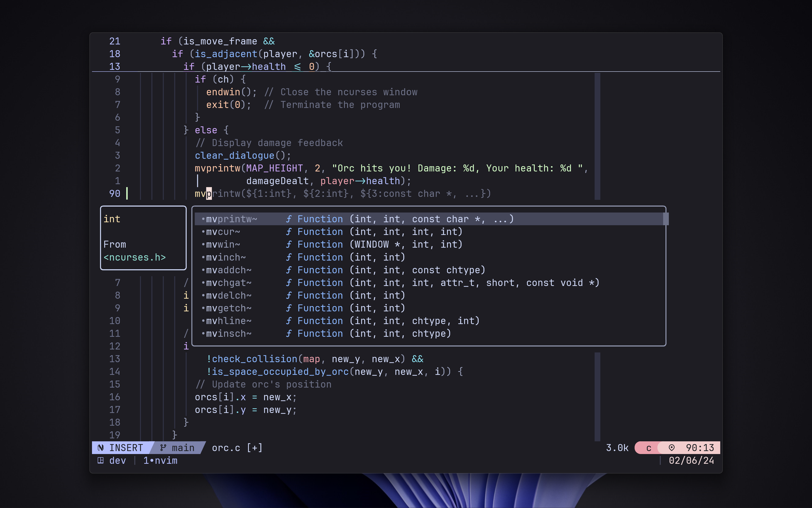Click the mvprintw(MAP_HEIGHT call

[249, 168]
